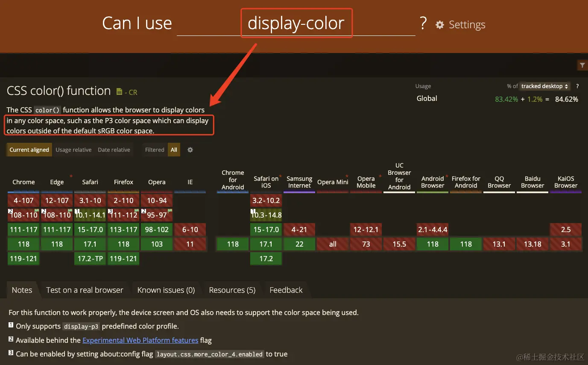Image resolution: width=588 pixels, height=365 pixels.
Task: Click Safari on iOS 17.2 cell
Action: pyautogui.click(x=266, y=259)
